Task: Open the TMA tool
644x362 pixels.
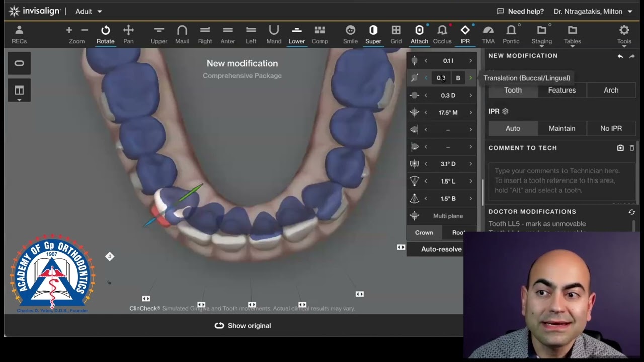Action: tap(488, 35)
